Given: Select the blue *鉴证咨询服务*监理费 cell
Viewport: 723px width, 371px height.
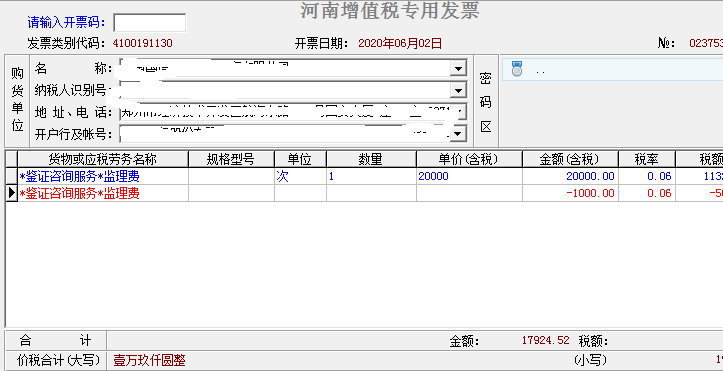Looking at the screenshot, I should tap(103, 176).
